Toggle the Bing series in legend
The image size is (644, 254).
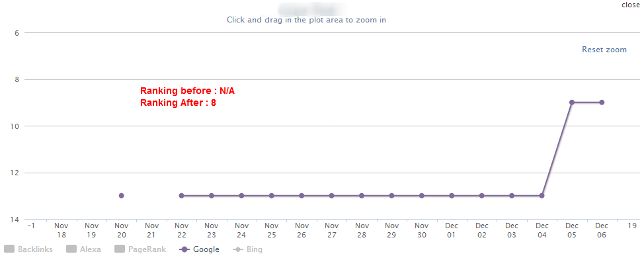[248, 249]
